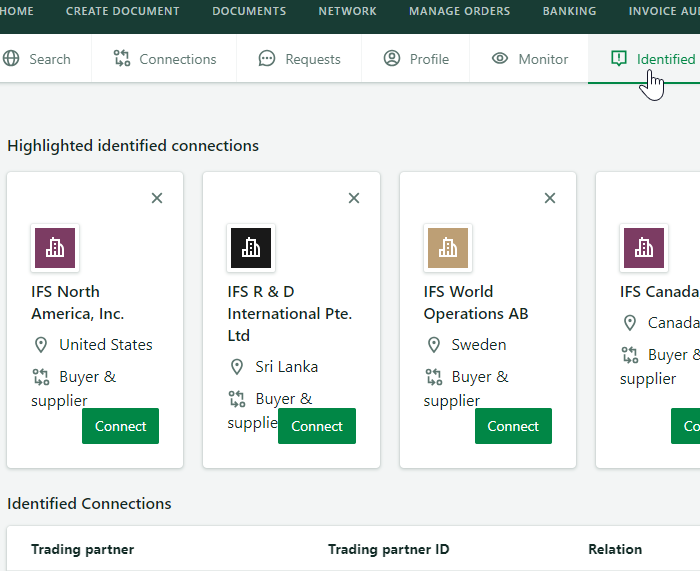
Task: Switch to the Identified tab
Action: pyautogui.click(x=644, y=59)
